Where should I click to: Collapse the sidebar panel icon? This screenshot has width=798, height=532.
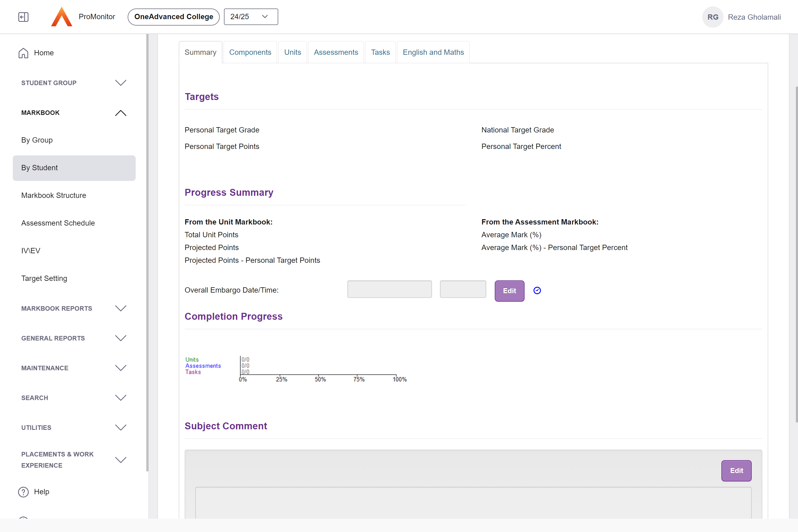pos(23,17)
